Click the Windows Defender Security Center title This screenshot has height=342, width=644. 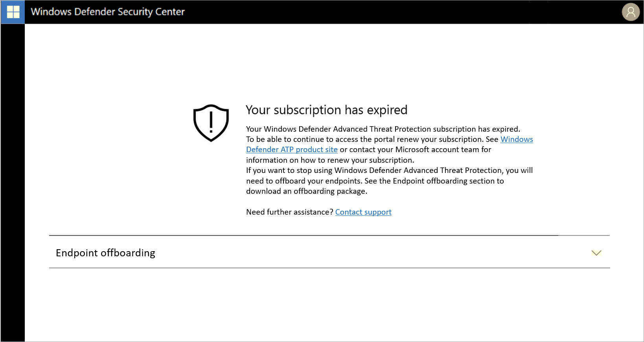click(x=108, y=12)
